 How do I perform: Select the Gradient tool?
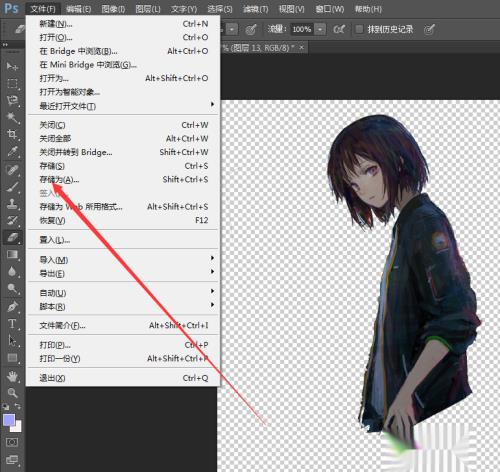[x=12, y=255]
